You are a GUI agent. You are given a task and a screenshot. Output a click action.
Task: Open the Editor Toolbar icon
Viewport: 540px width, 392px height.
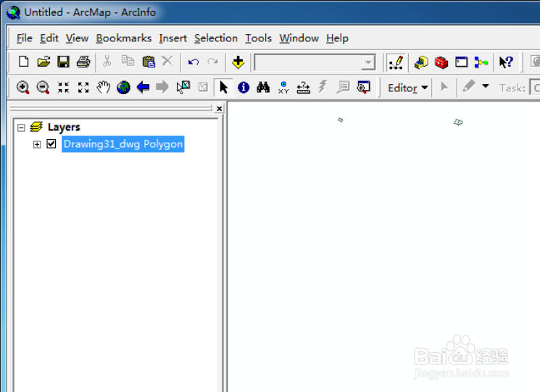396,62
